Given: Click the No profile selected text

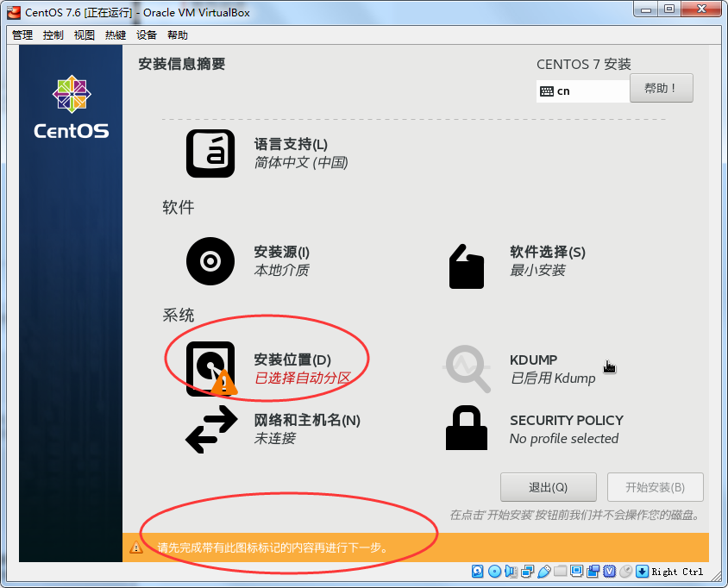Looking at the screenshot, I should (x=564, y=439).
